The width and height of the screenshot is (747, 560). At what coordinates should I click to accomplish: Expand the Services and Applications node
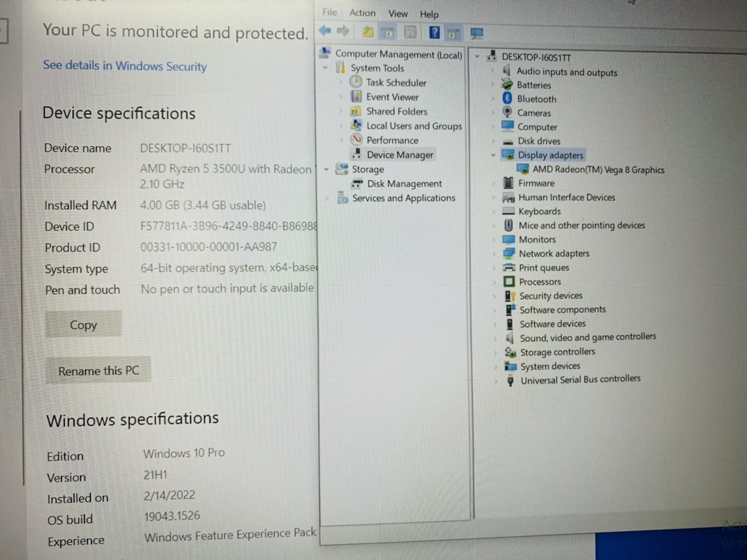click(x=327, y=198)
